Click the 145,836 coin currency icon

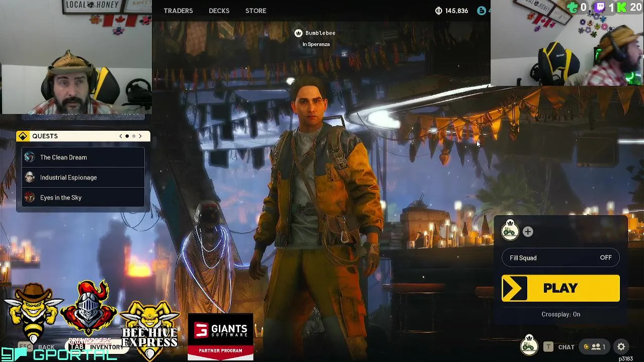(438, 11)
